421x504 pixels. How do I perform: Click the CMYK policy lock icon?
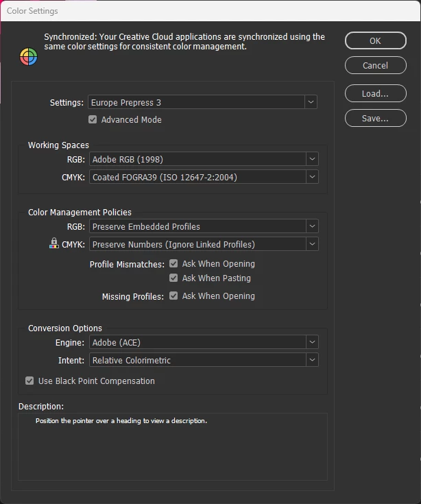[x=54, y=243]
